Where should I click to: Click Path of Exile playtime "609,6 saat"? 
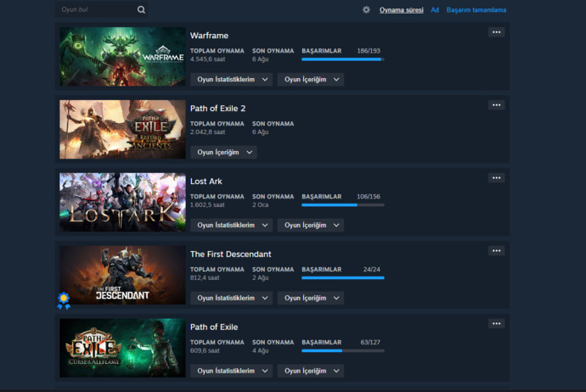click(x=205, y=350)
